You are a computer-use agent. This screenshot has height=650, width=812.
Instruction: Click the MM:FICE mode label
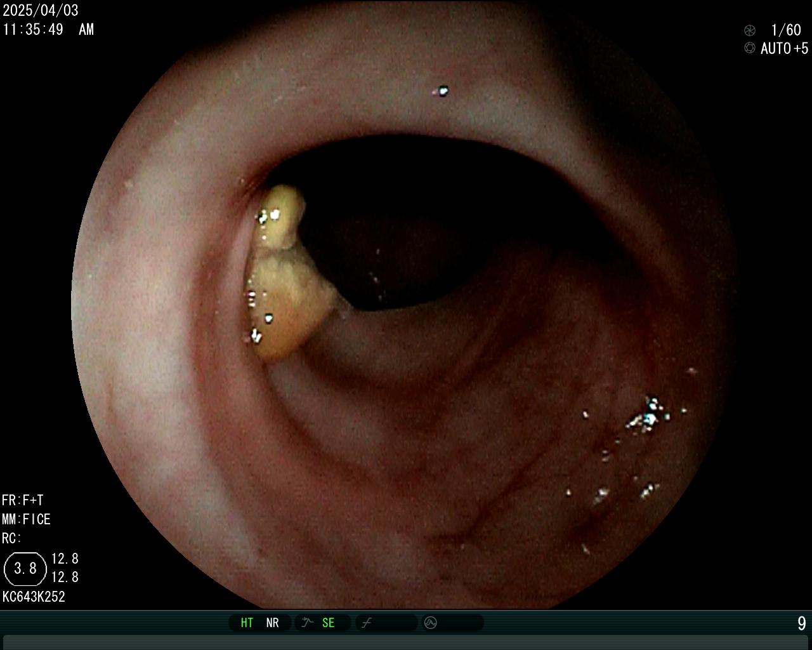[x=26, y=519]
